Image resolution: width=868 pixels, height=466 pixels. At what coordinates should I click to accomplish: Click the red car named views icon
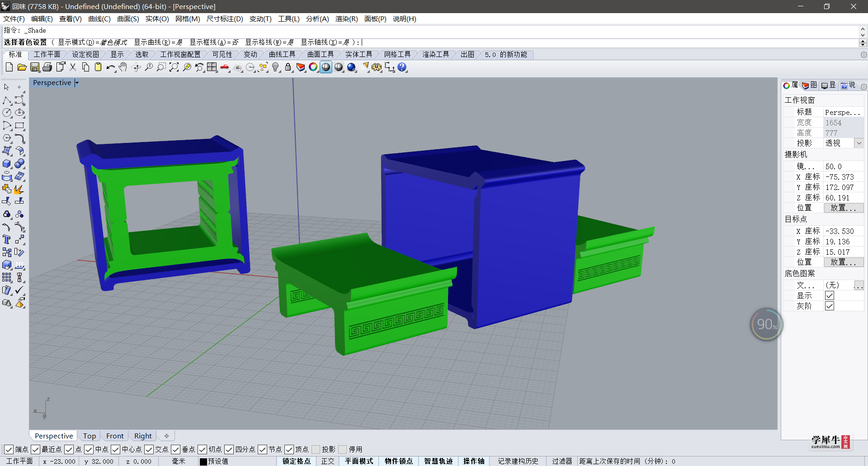coord(225,67)
